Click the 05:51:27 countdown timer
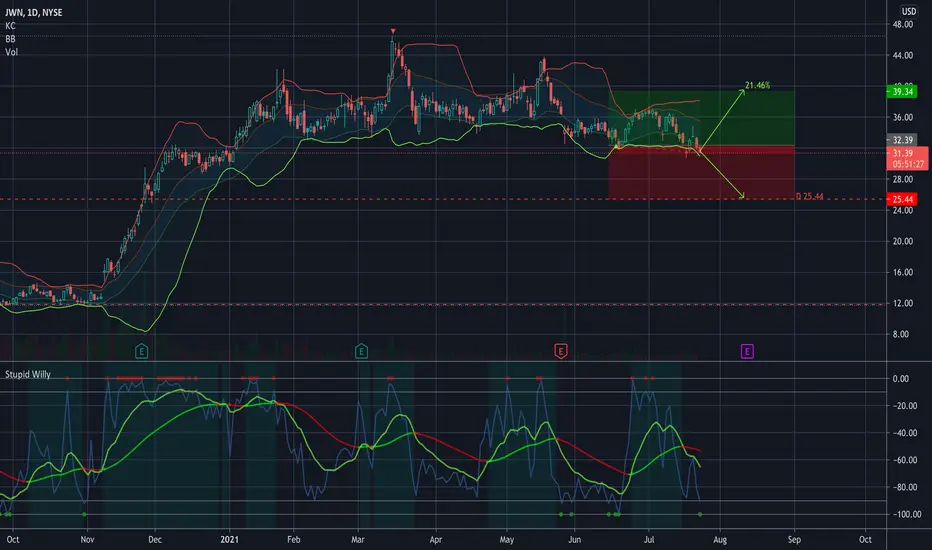The width and height of the screenshot is (932, 550). coord(908,164)
